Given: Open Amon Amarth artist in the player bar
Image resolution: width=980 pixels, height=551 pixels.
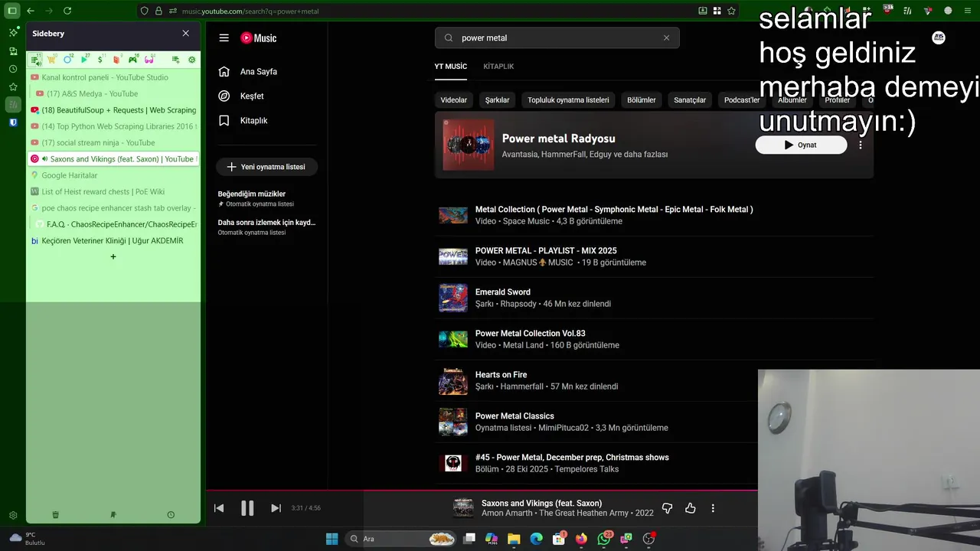Looking at the screenshot, I should tap(506, 514).
